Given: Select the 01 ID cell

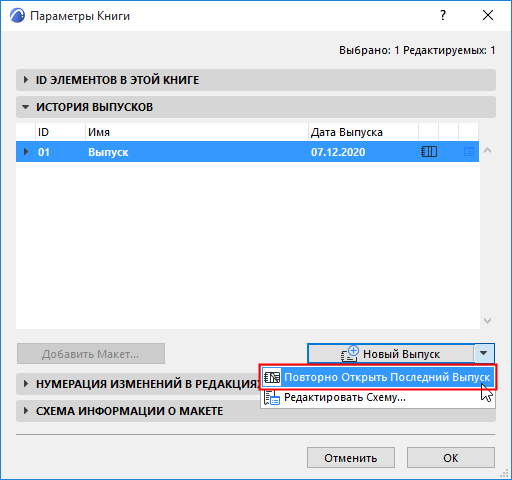Looking at the screenshot, I should (44, 152).
